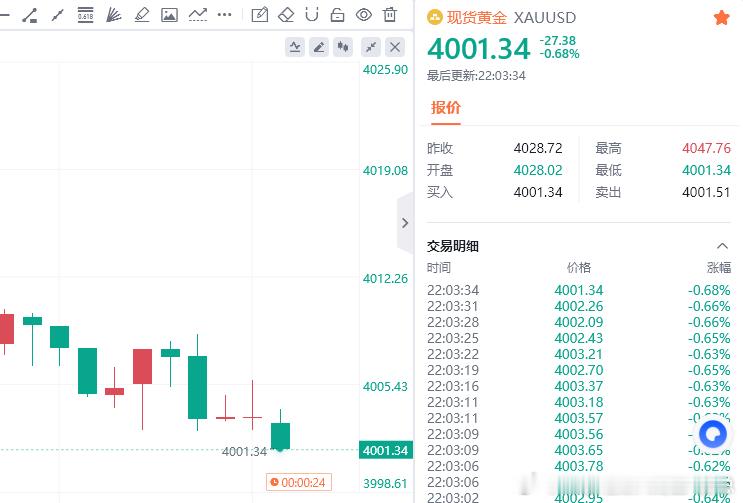The height and width of the screenshot is (503, 743).
Task: Click the 开盘 value 4028.02
Action: pos(538,170)
